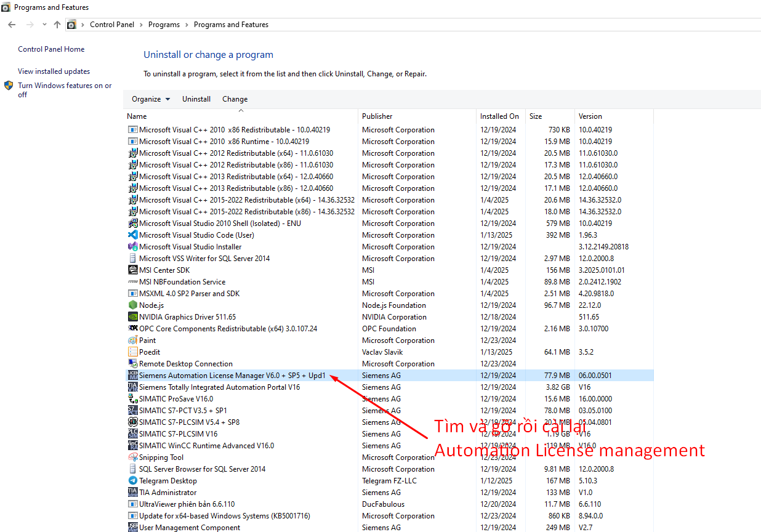
Task: Expand the chevron after Programs breadcrumb
Action: [x=187, y=25]
